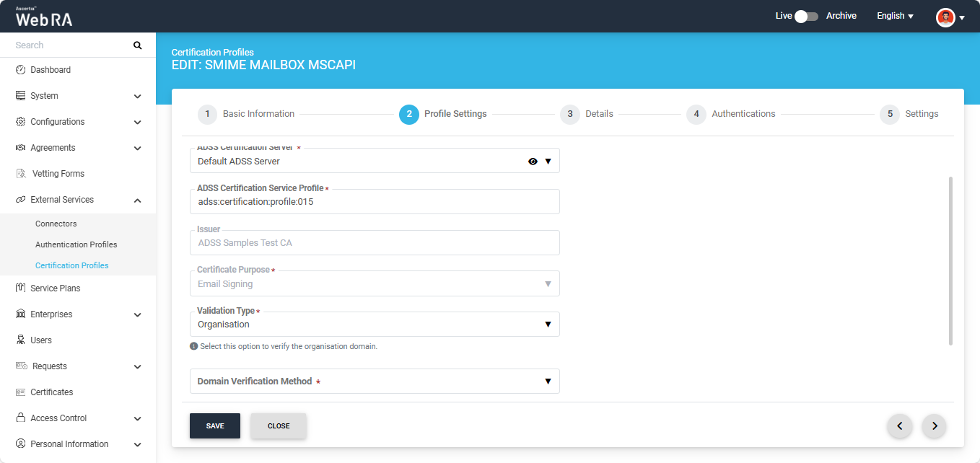Switch to step 3 Details tab
This screenshot has height=463, width=980.
[x=587, y=114]
